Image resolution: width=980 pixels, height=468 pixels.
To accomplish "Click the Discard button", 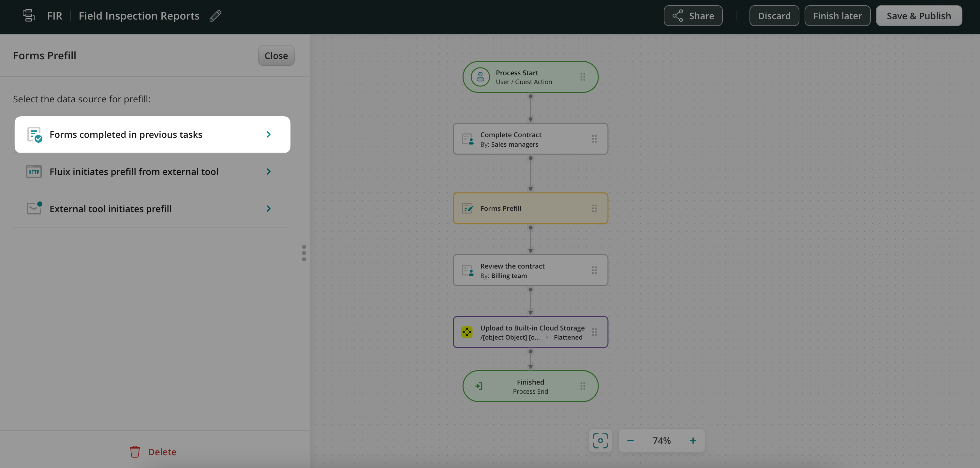I will [774, 16].
